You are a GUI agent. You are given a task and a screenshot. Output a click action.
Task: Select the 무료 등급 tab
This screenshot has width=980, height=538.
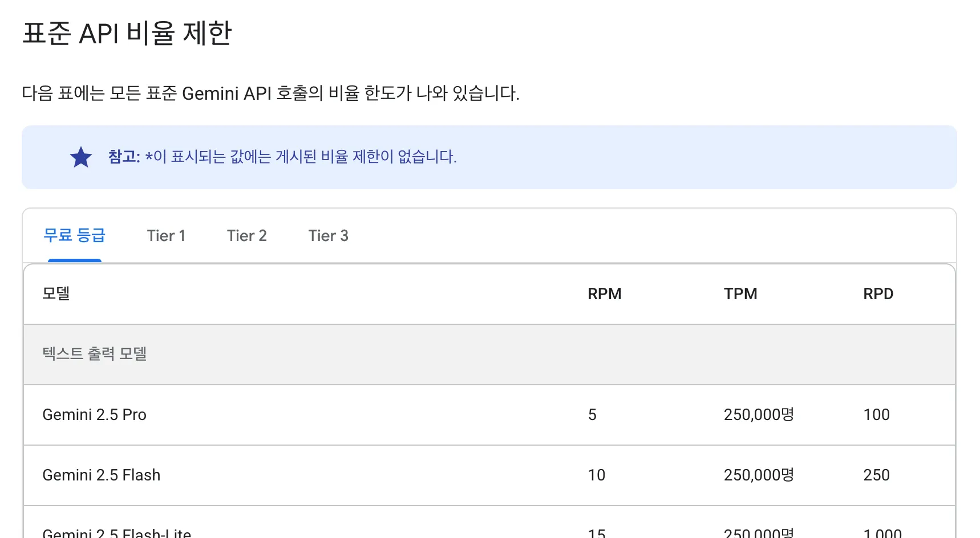75,235
